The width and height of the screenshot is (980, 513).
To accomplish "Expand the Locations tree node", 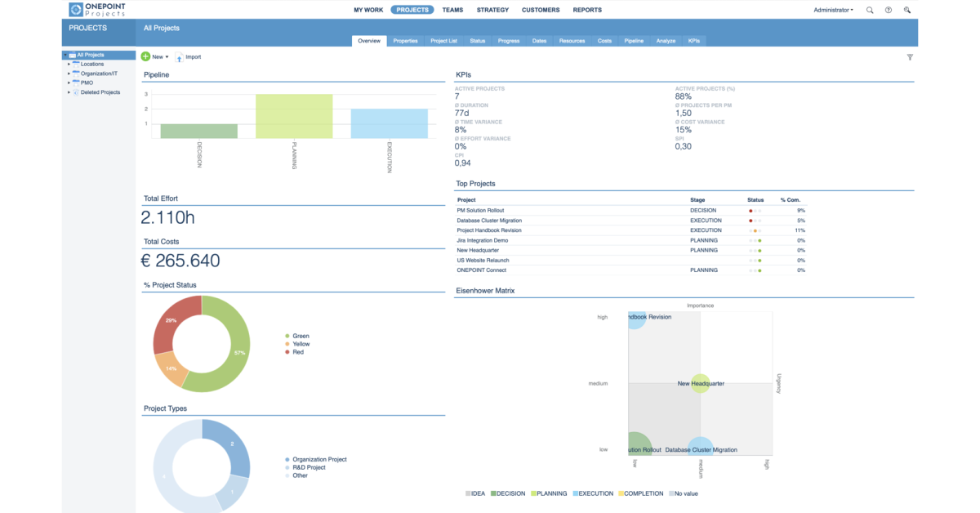I will click(69, 64).
